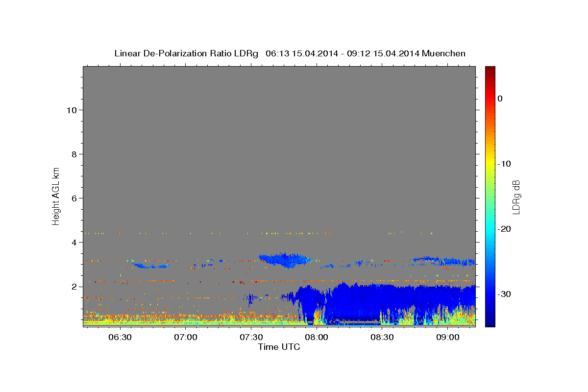Click the 07:30 time axis label
The image size is (588, 392).
coord(251,338)
